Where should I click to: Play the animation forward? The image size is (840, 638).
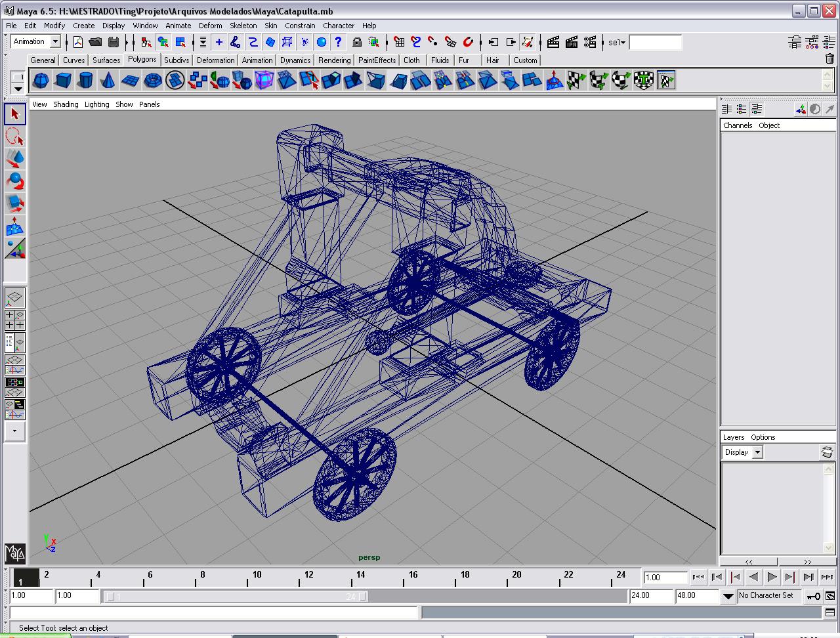[772, 577]
